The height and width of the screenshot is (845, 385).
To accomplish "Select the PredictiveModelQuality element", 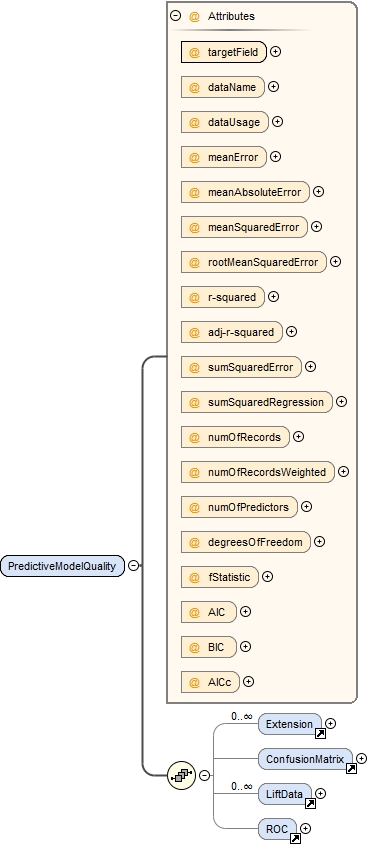I will tap(63, 566).
